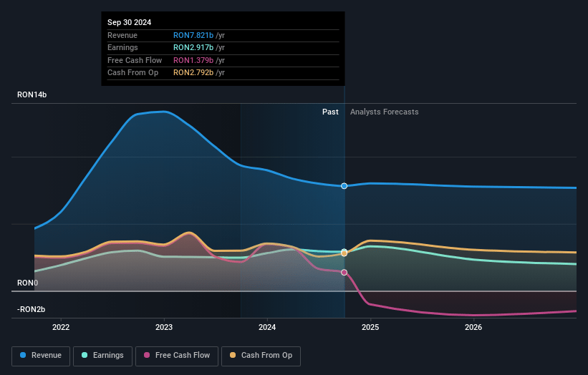
Task: Toggle the Earnings legend button
Action: tap(102, 356)
